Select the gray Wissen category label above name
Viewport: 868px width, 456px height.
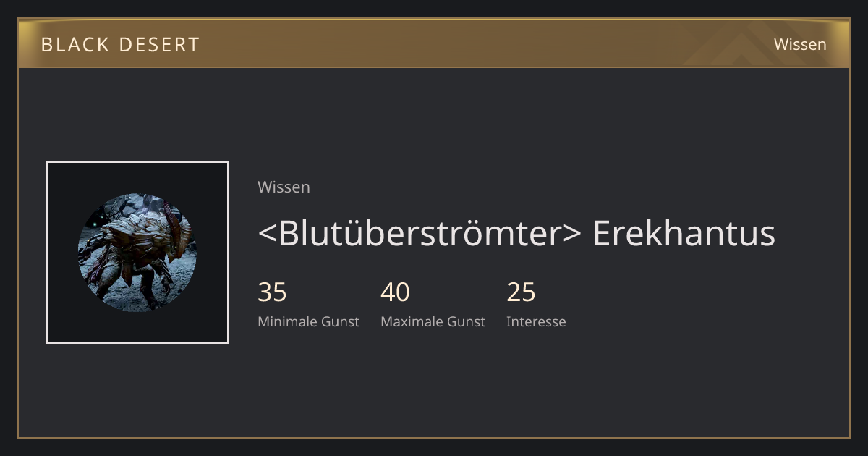284,187
